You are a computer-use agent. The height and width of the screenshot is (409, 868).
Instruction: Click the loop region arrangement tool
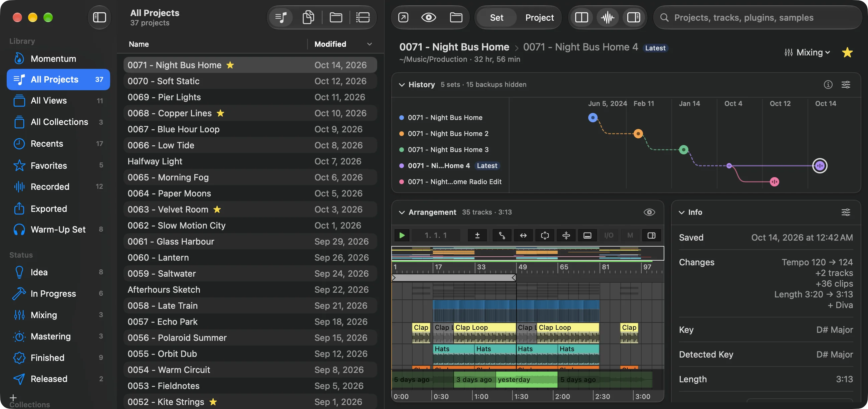click(545, 235)
